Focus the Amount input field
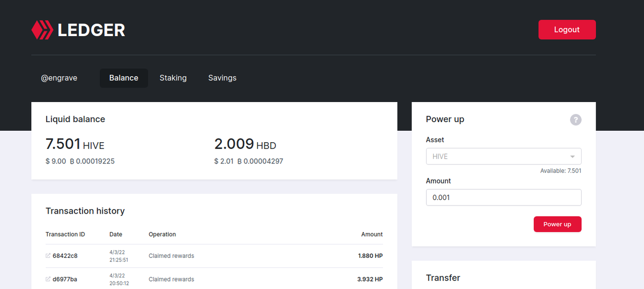Screen dimensions: 644x289 (x=504, y=198)
